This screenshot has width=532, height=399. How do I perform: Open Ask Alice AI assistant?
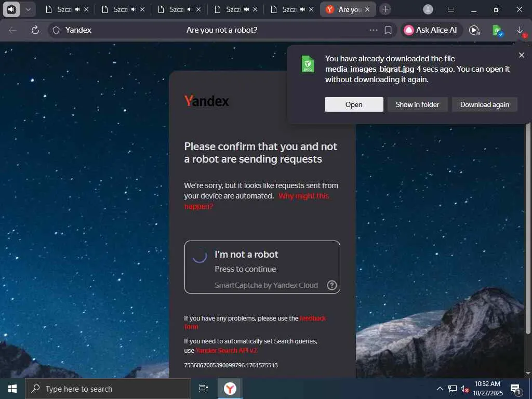431,30
